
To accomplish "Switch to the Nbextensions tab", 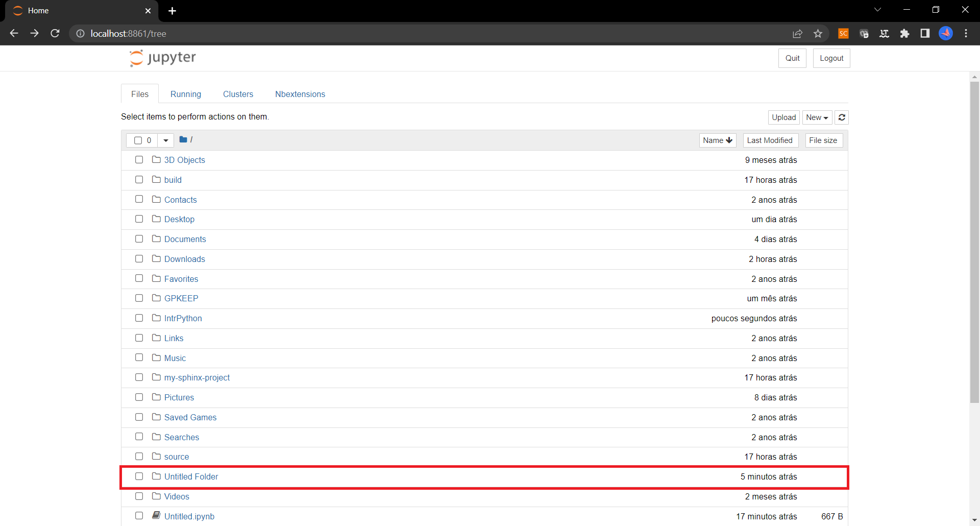I will click(300, 94).
